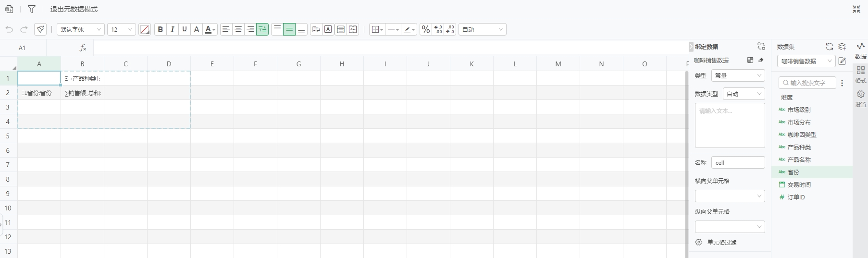Switch to the 格式 tab
The width and height of the screenshot is (868, 258).
coord(860,74)
